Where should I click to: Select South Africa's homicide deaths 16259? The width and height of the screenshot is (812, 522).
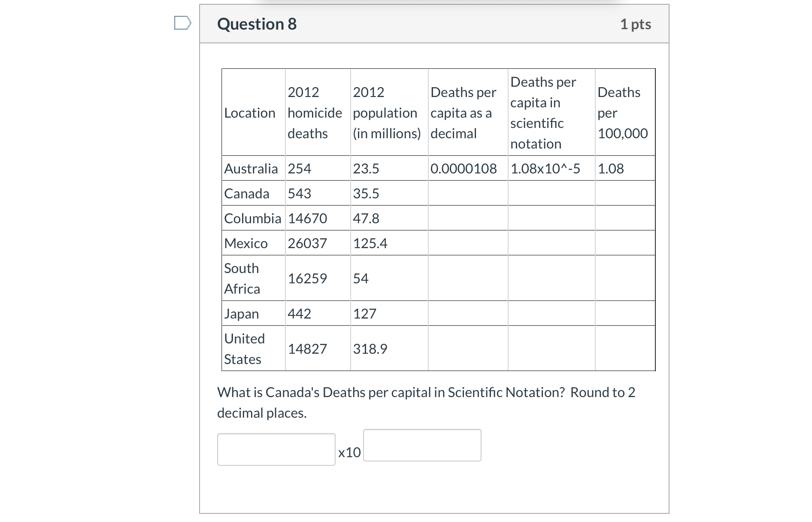306,278
